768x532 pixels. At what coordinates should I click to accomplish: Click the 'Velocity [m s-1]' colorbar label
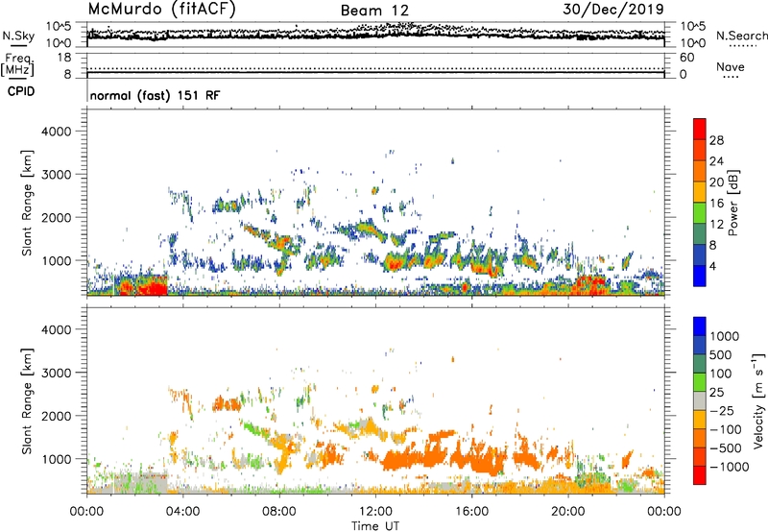(758, 400)
